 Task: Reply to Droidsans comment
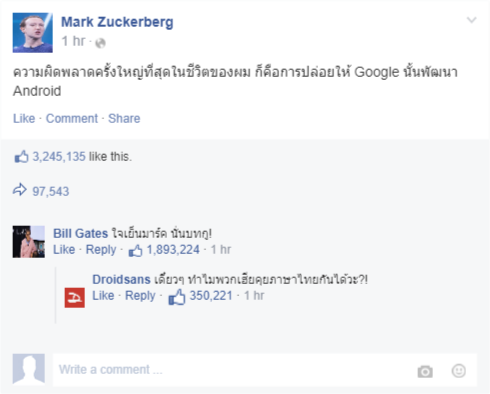pos(140,296)
